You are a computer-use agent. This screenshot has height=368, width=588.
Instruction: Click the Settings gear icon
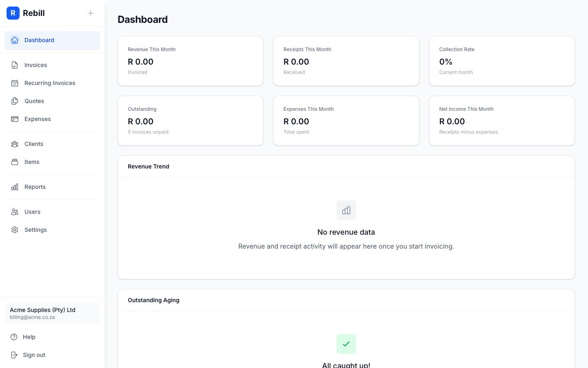coord(15,230)
